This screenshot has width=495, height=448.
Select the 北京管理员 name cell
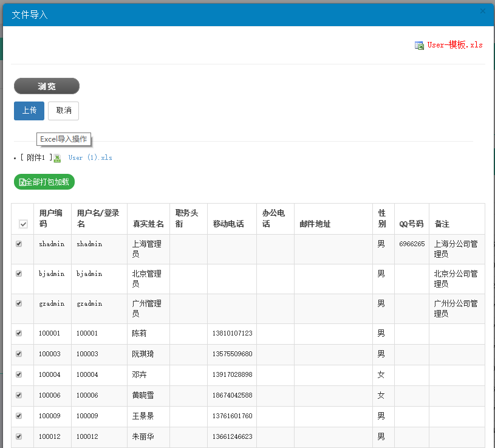147,278
